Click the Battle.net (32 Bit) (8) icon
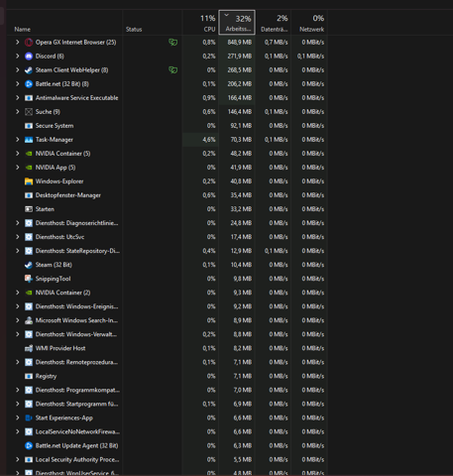Image resolution: width=453 pixels, height=476 pixels. (29, 84)
